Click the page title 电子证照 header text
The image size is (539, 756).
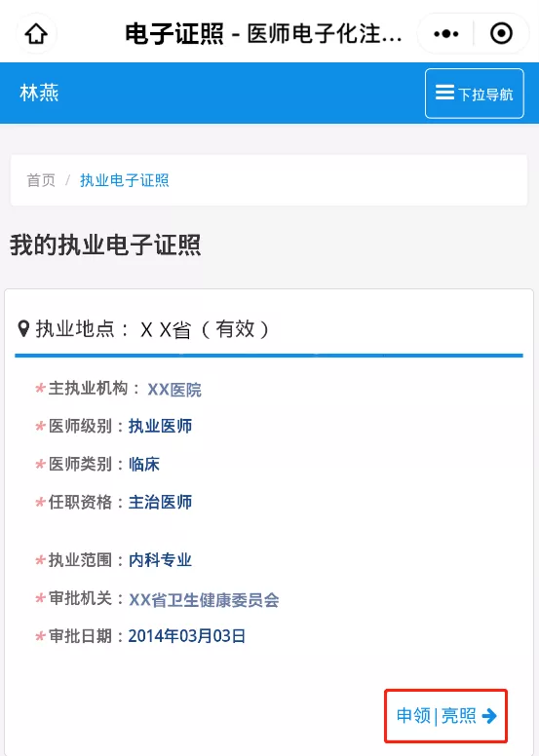(173, 34)
